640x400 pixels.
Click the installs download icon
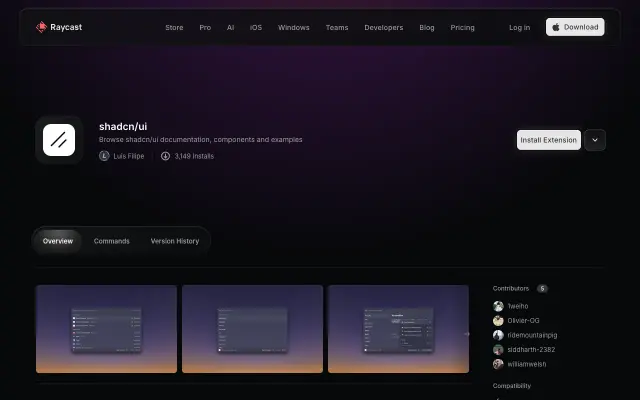point(165,156)
